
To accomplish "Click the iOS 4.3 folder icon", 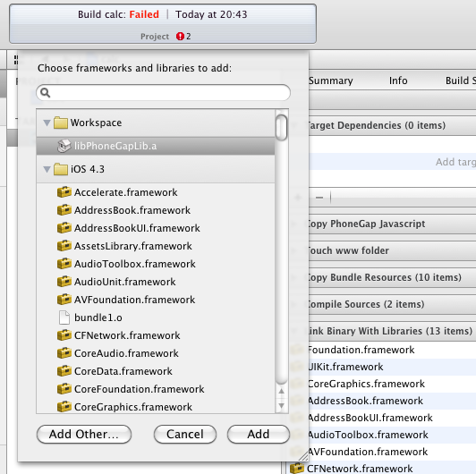I will [61, 169].
